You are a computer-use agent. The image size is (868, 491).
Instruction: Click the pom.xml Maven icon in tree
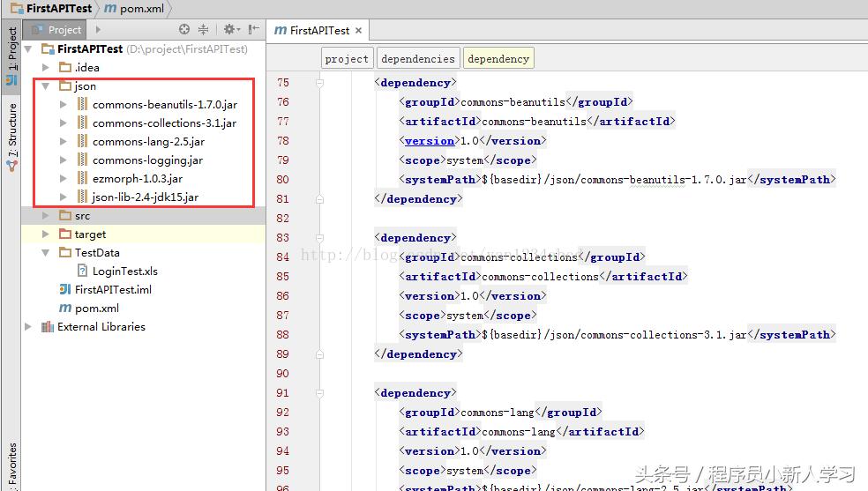click(65, 309)
